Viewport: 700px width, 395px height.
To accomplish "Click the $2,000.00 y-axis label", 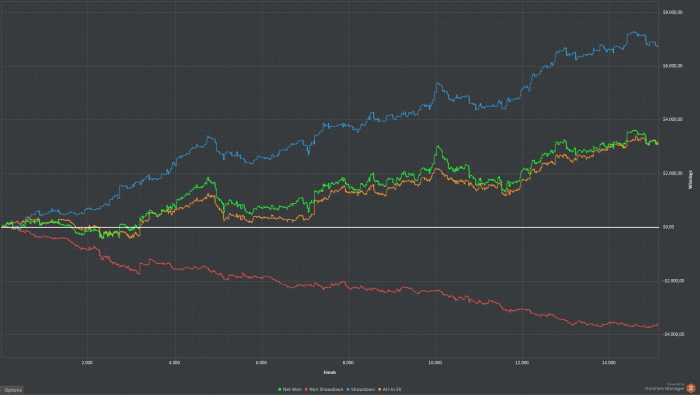I will coord(672,173).
